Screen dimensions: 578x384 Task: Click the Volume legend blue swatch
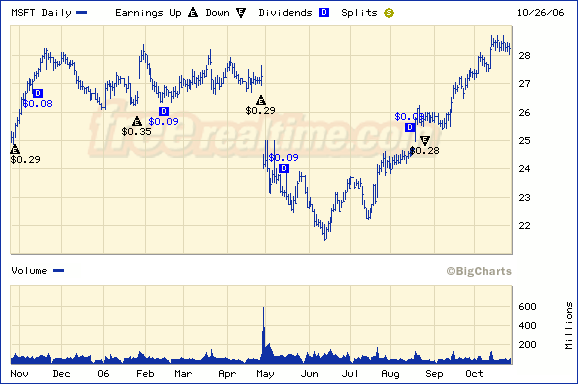pyautogui.click(x=59, y=271)
